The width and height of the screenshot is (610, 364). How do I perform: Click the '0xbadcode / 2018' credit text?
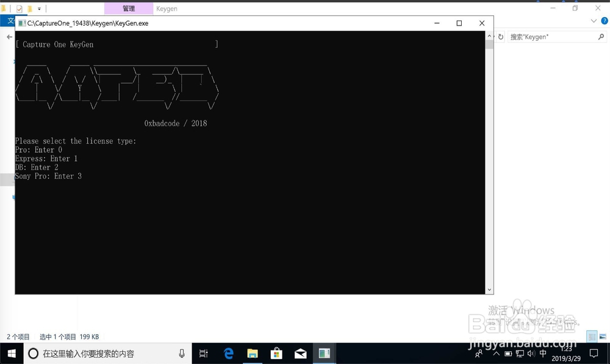(x=176, y=123)
